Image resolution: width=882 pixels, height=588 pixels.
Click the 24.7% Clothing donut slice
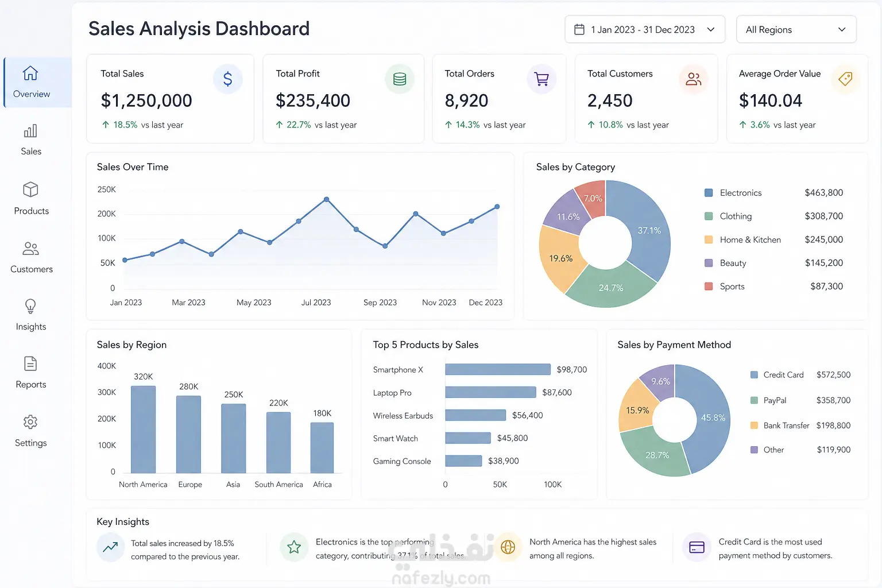coord(611,287)
